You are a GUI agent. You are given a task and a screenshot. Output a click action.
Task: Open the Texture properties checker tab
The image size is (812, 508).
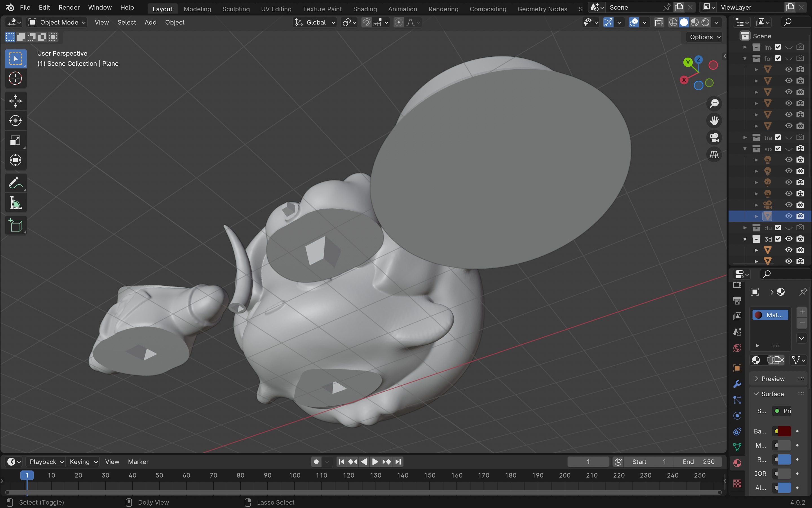coord(737,483)
